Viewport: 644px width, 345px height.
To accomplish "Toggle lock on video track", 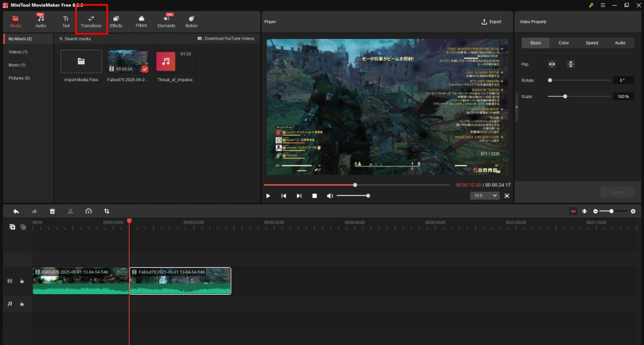I will 22,281.
